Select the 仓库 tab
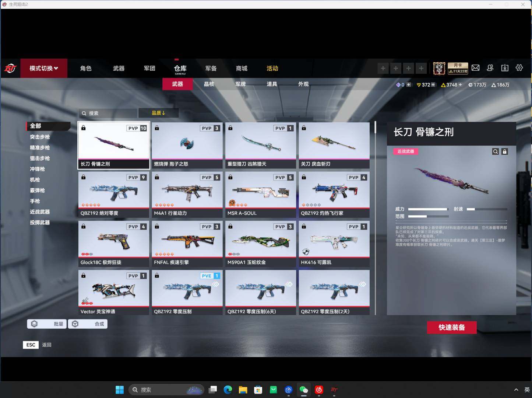532x398 pixels. (180, 69)
